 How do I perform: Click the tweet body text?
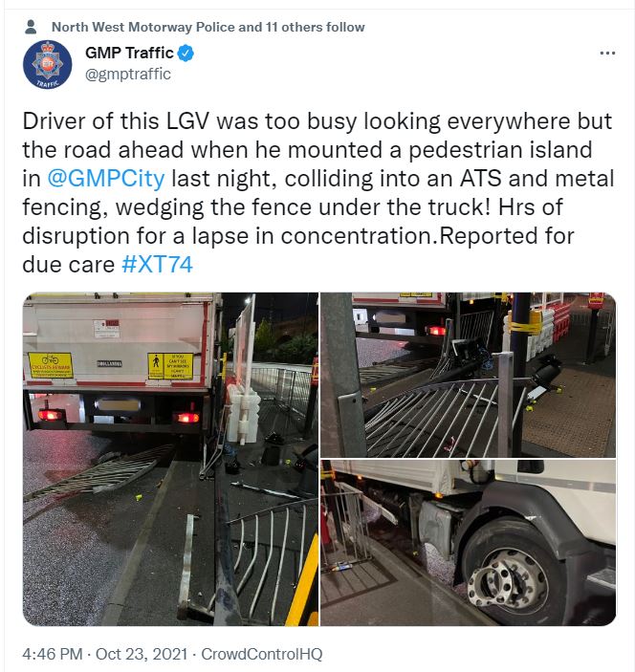tap(318, 192)
